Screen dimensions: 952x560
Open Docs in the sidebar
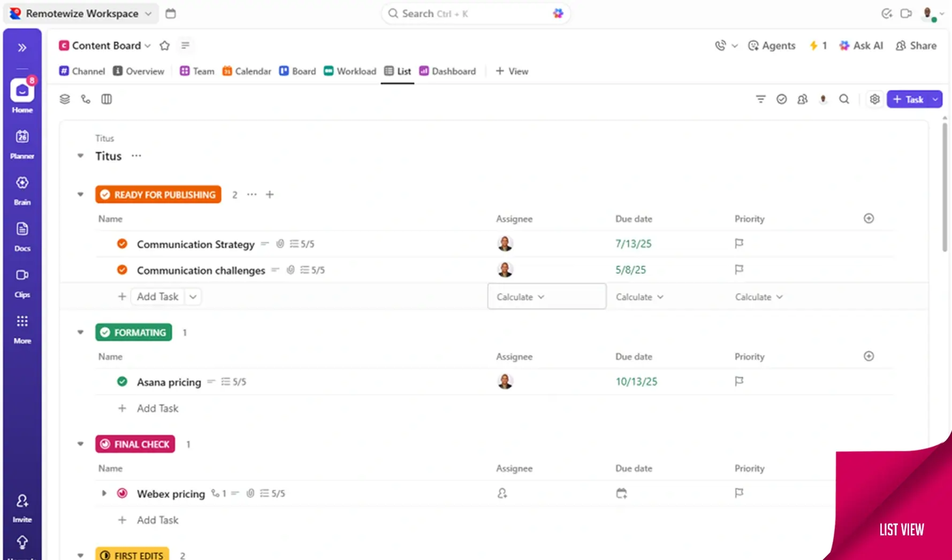(x=22, y=236)
